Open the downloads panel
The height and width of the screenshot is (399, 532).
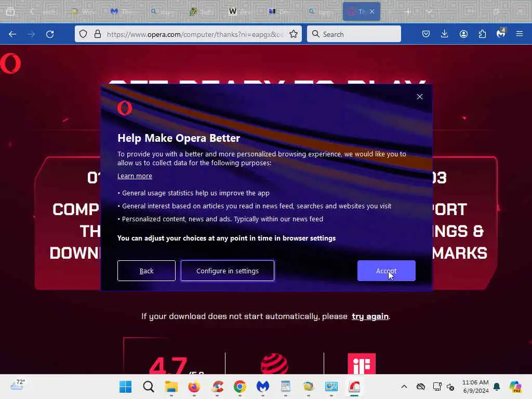click(445, 34)
